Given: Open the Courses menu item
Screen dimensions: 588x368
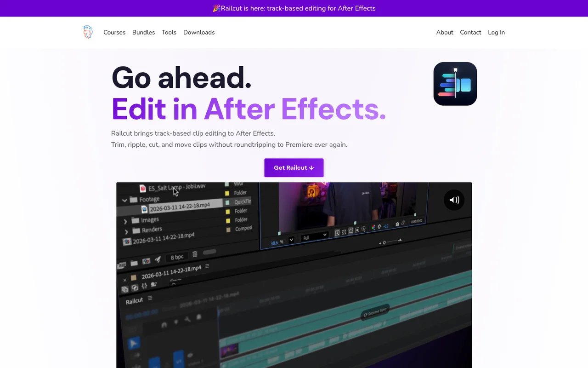Looking at the screenshot, I should pyautogui.click(x=114, y=32).
